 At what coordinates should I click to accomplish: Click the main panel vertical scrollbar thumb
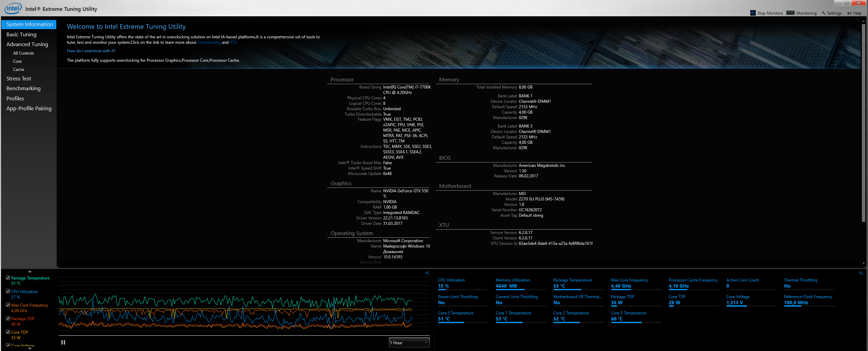click(x=864, y=123)
